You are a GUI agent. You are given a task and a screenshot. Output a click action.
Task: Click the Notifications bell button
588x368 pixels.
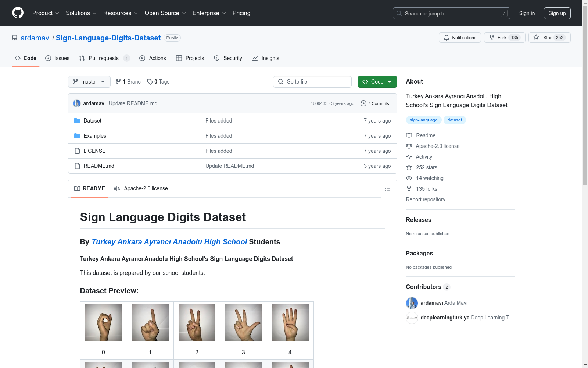[460, 38]
